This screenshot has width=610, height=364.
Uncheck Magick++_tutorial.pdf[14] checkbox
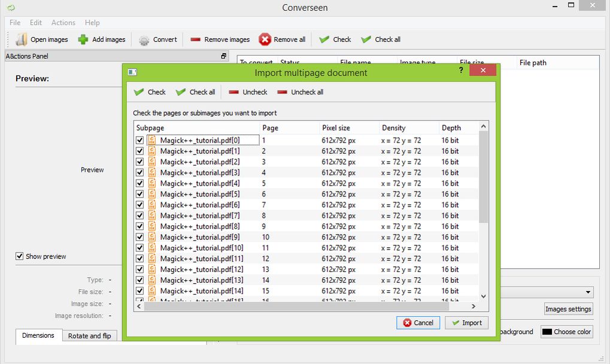[x=139, y=291]
